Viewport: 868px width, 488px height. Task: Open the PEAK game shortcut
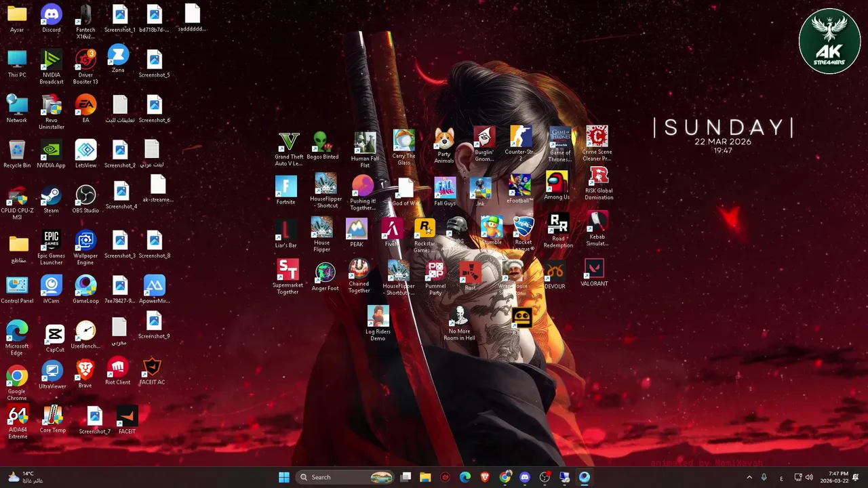click(x=357, y=233)
